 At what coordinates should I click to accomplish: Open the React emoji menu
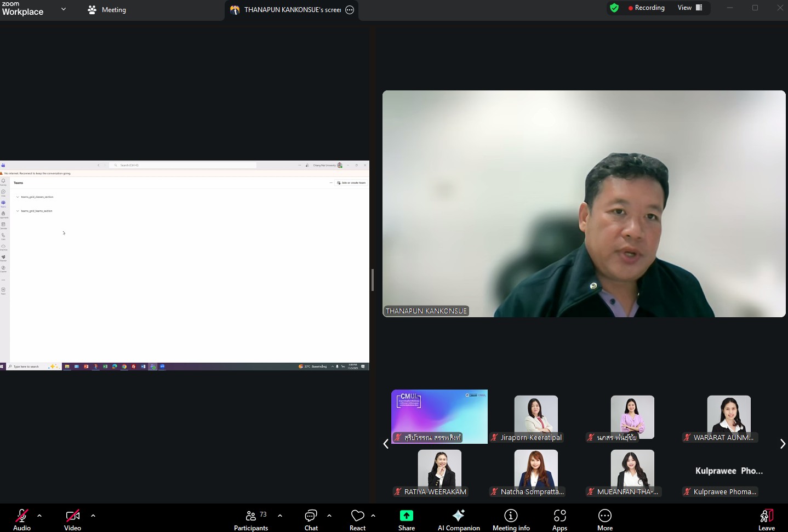(x=357, y=519)
